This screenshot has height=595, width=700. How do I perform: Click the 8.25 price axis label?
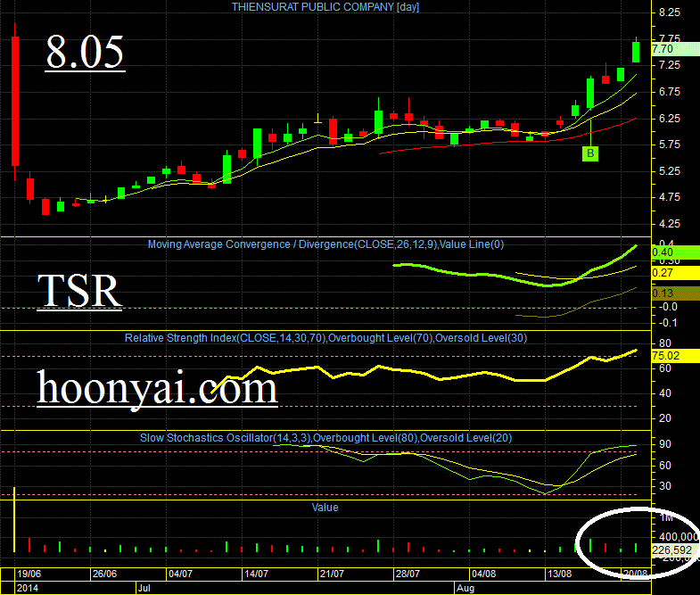pos(670,12)
